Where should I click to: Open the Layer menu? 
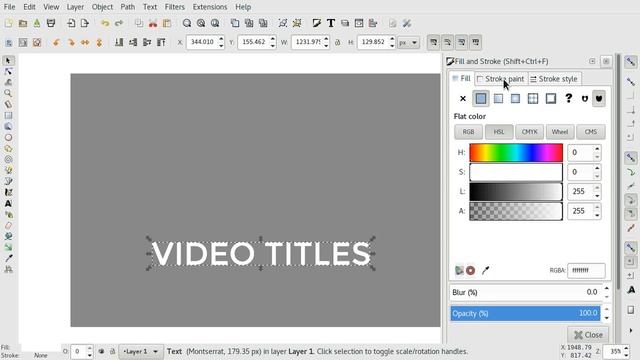(75, 7)
